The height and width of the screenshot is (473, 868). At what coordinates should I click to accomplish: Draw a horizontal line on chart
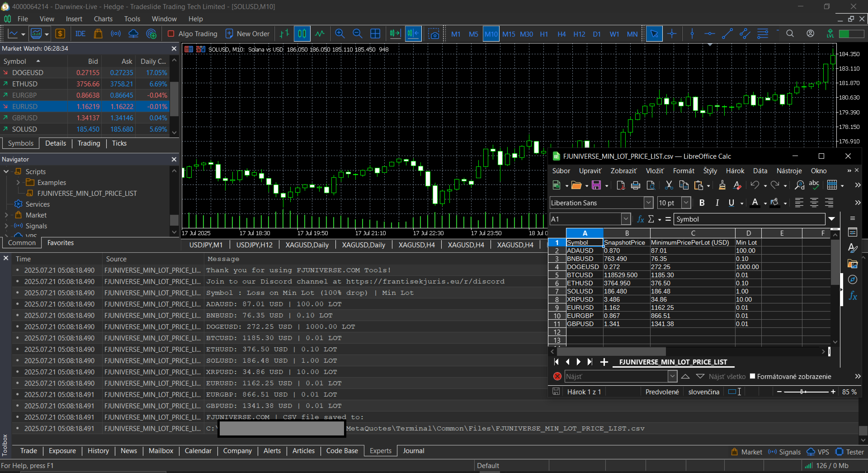tap(710, 34)
